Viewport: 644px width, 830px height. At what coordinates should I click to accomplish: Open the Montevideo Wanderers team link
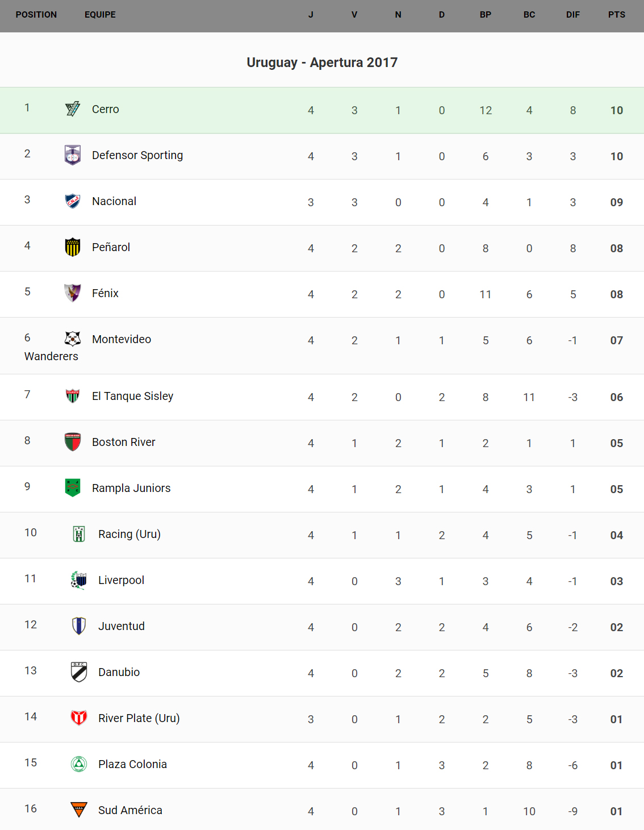pyautogui.click(x=121, y=339)
